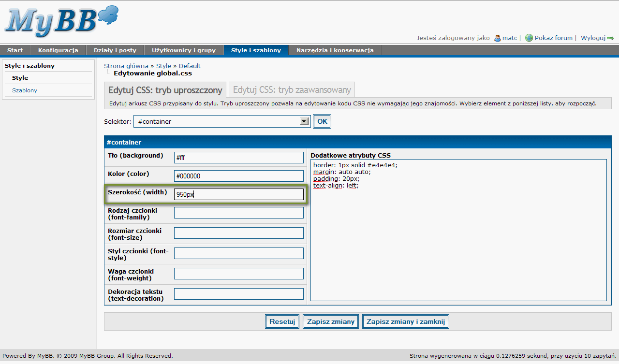Click Zapisz zmiany i zamknij button
The image size is (619, 364).
[406, 321]
